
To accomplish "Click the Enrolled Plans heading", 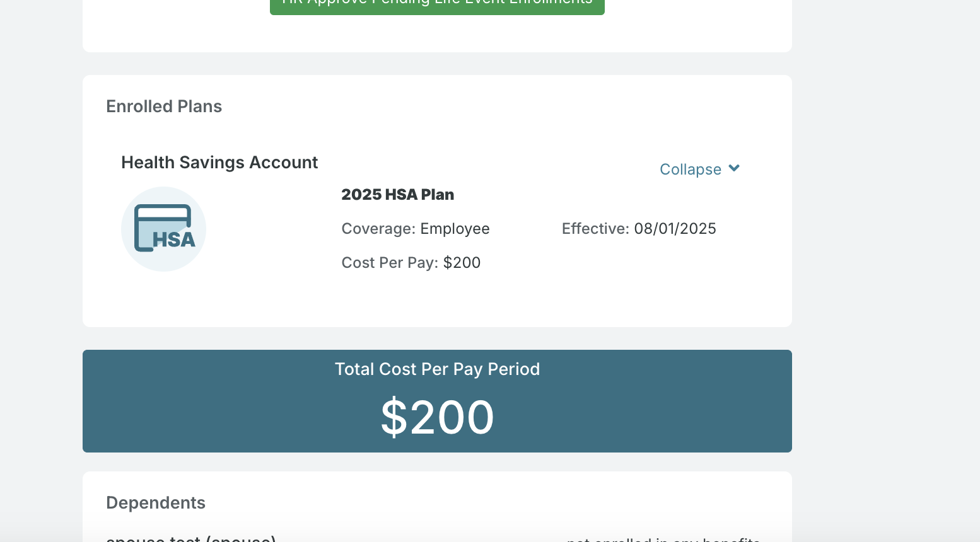I will [x=164, y=106].
